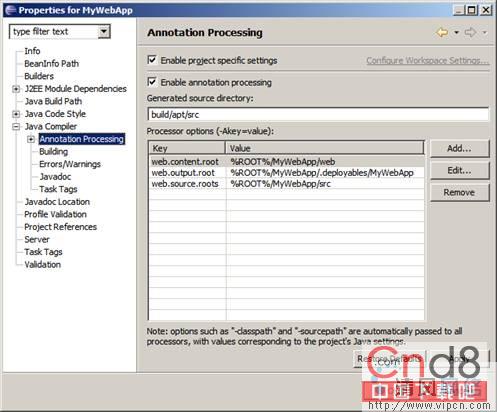Click the yellow Back navigation arrow
497x412 pixels.
pos(442,33)
